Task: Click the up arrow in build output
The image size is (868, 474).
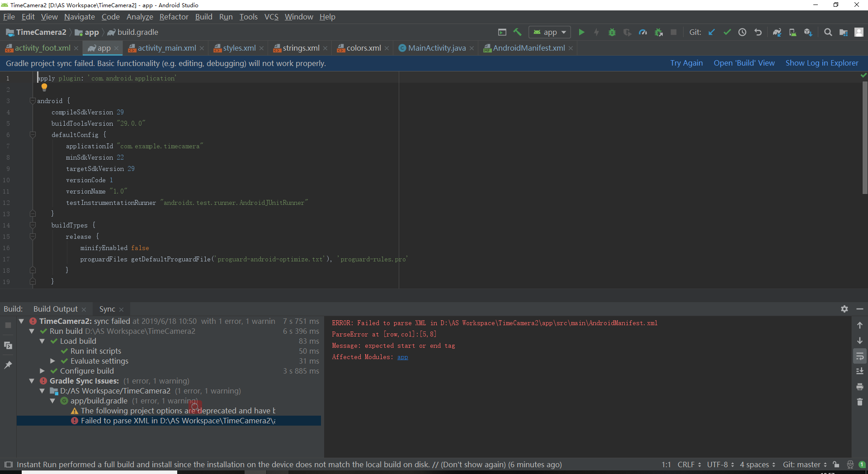Action: tap(860, 325)
